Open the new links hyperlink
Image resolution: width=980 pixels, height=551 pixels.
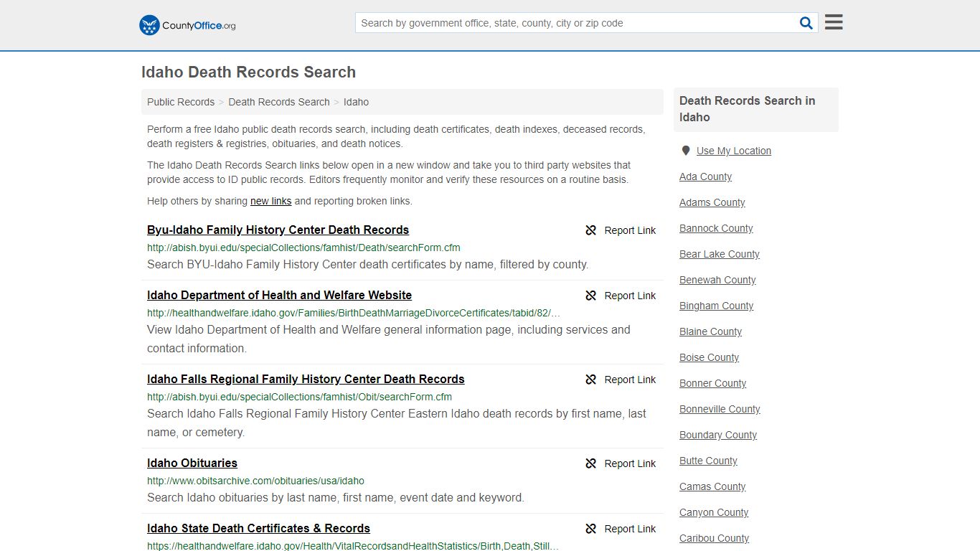pos(270,201)
